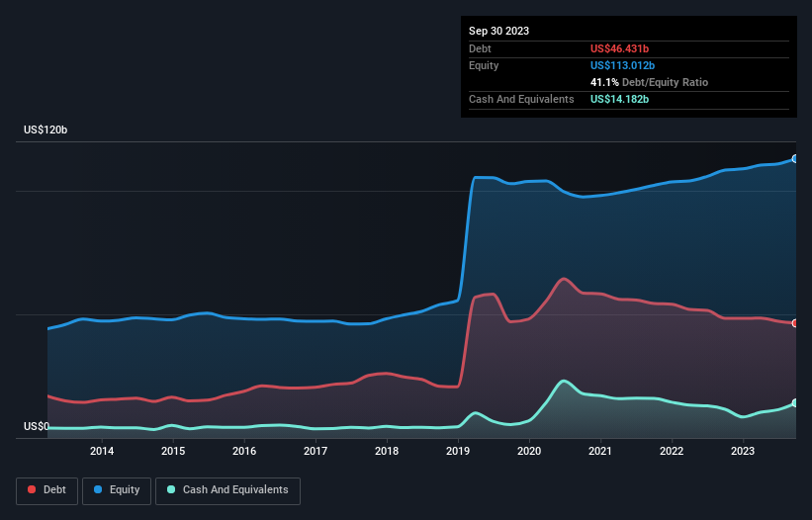Select the Equity endpoint marker at Sep 2023

[x=795, y=159]
